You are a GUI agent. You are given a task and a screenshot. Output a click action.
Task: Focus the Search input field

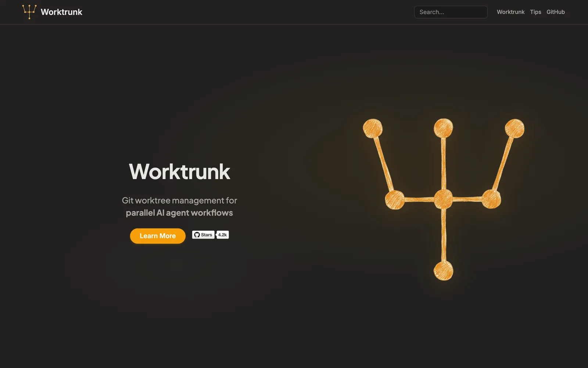coord(451,12)
